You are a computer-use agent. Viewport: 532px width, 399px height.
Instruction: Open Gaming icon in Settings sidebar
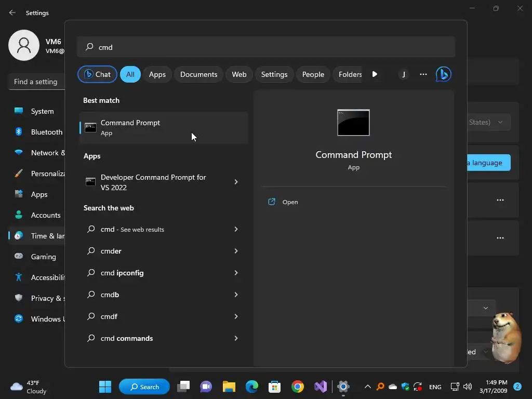19,256
